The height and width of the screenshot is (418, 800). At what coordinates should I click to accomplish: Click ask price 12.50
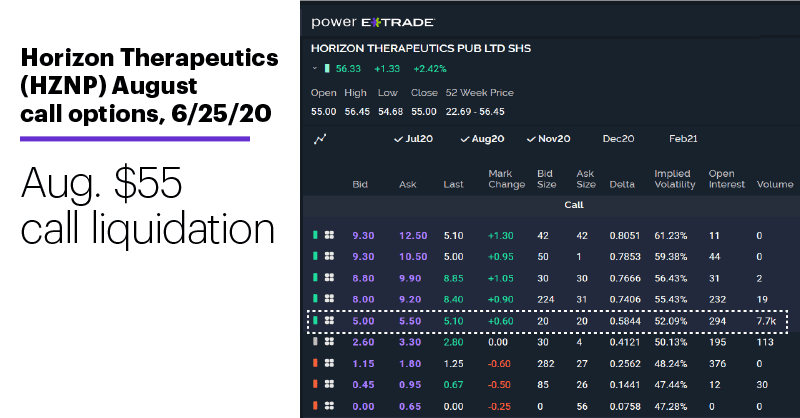click(413, 236)
